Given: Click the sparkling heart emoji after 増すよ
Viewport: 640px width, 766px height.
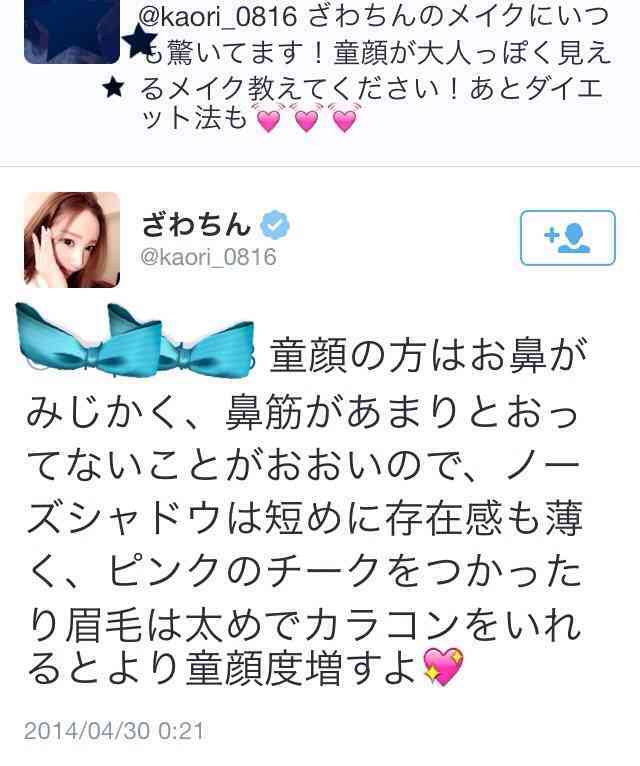Looking at the screenshot, I should [x=444, y=666].
